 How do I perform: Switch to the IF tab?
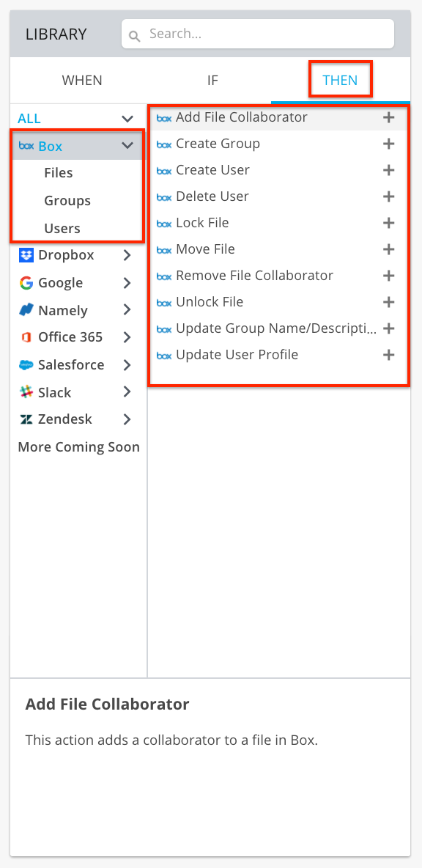click(212, 80)
